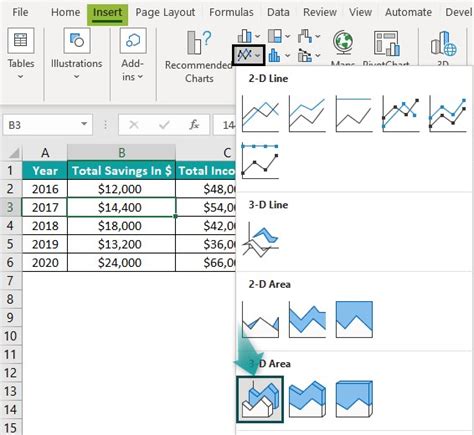Choose Line with Markers chart
The height and width of the screenshot is (435, 474).
[x=400, y=114]
